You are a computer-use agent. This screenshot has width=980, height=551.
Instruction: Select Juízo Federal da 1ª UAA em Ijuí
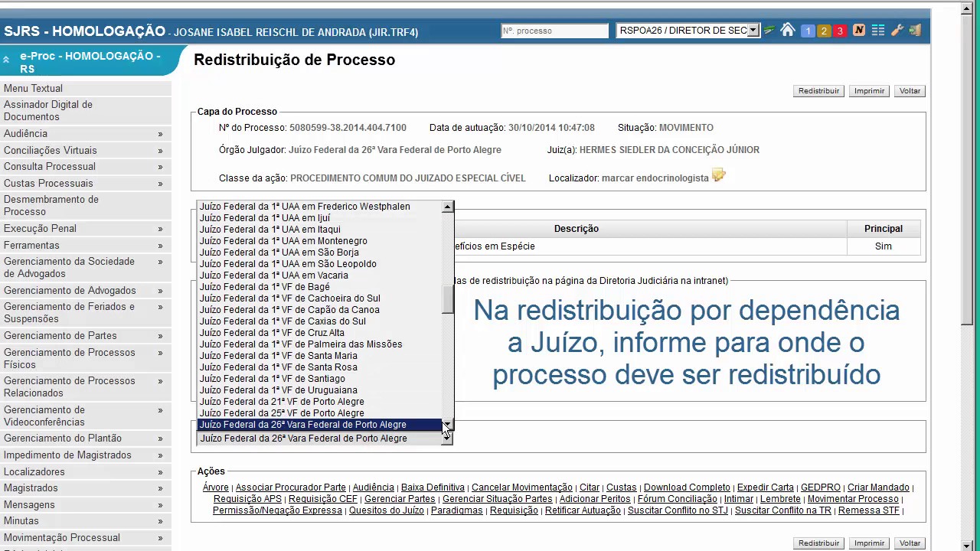[x=319, y=218]
